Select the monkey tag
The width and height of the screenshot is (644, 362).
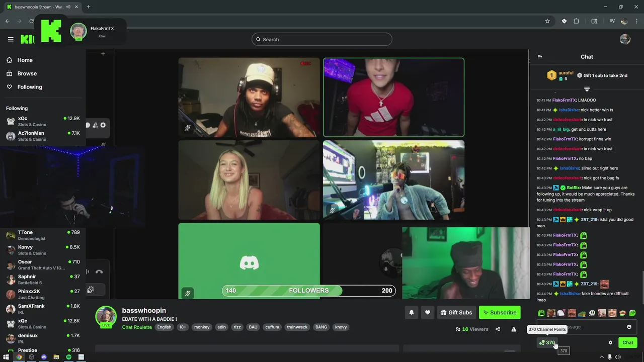click(x=202, y=327)
